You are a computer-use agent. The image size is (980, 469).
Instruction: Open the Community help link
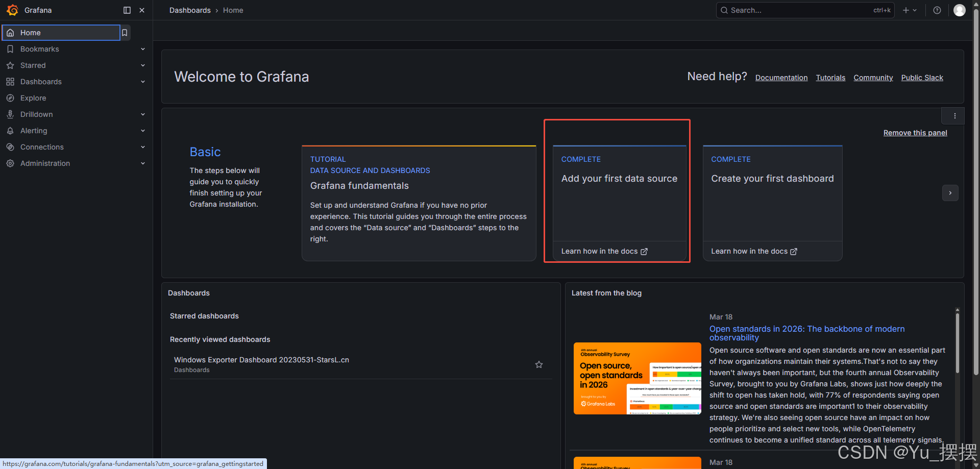click(x=873, y=78)
